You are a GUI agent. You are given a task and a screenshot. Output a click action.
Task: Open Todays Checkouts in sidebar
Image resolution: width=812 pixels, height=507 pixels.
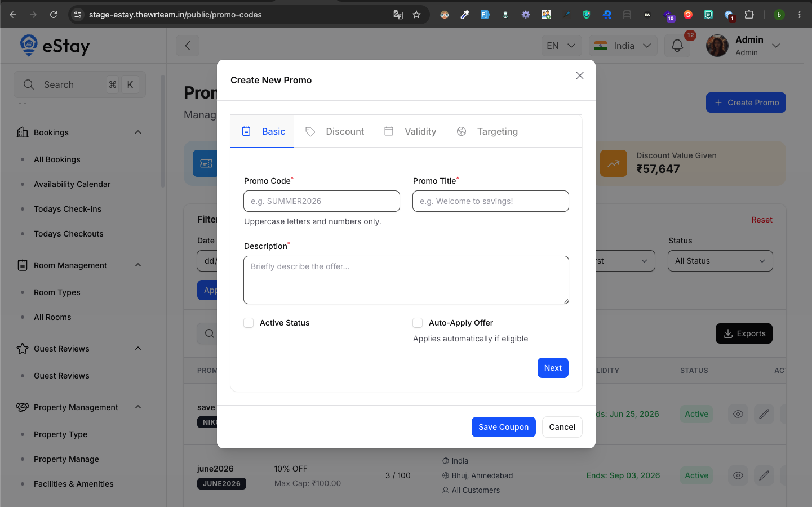coord(68,234)
